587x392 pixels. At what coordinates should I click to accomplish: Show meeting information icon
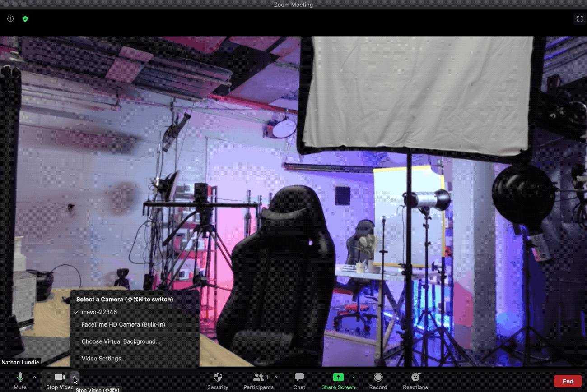click(x=10, y=19)
